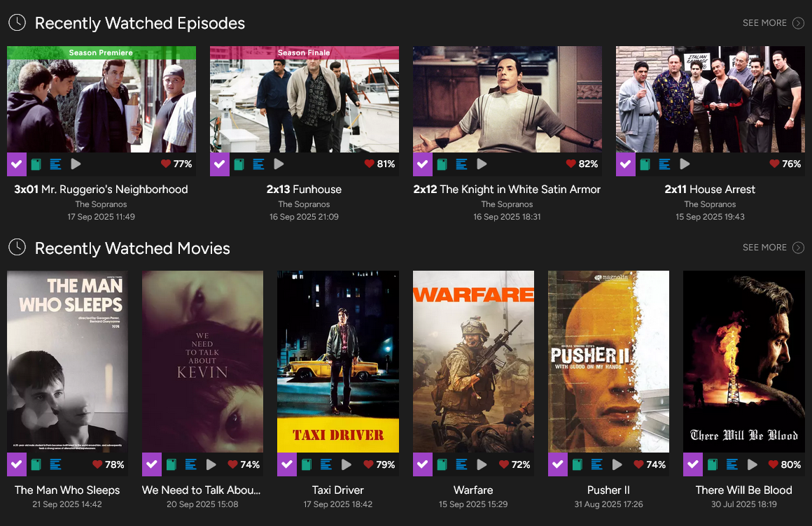
Task: Click play check-in icon for Mr. Ruggerio's Neighborhood
Action: point(76,164)
